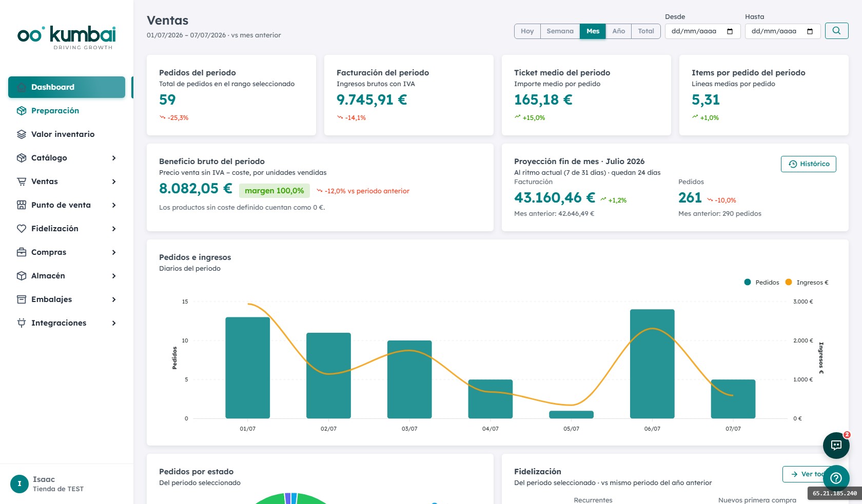Click the Hasta calendar picker icon
The width and height of the screenshot is (862, 504).
pos(810,31)
